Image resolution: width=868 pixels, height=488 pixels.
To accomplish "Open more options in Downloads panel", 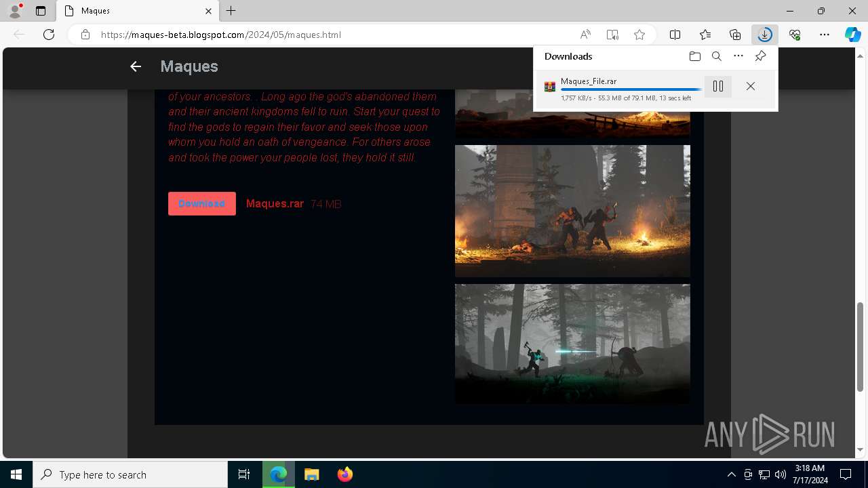I will [738, 56].
